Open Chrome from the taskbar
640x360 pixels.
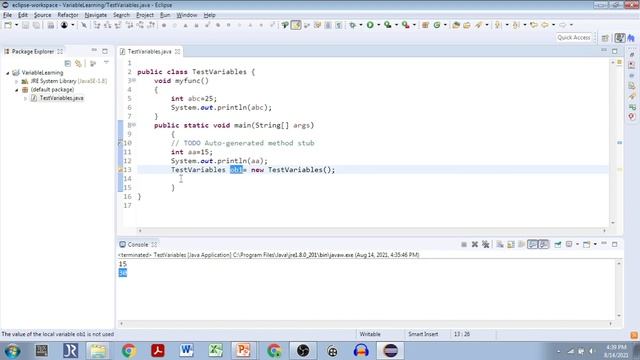tap(129, 351)
